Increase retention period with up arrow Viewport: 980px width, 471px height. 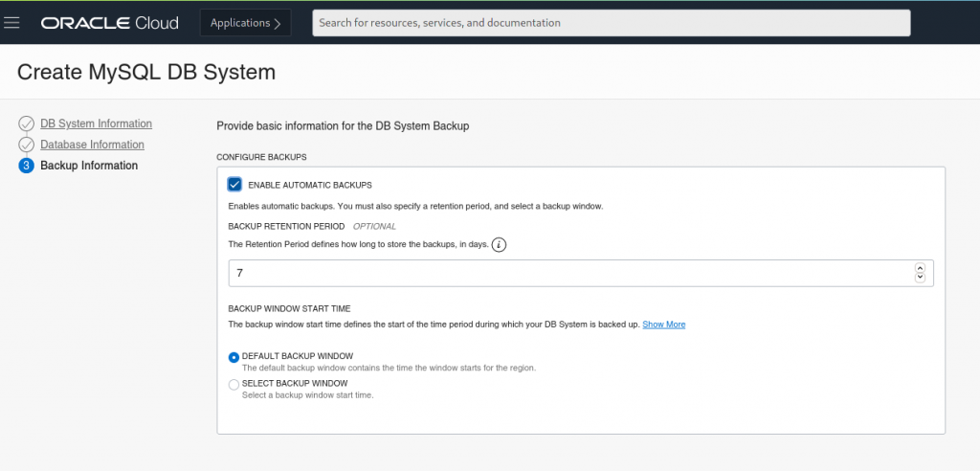click(920, 268)
